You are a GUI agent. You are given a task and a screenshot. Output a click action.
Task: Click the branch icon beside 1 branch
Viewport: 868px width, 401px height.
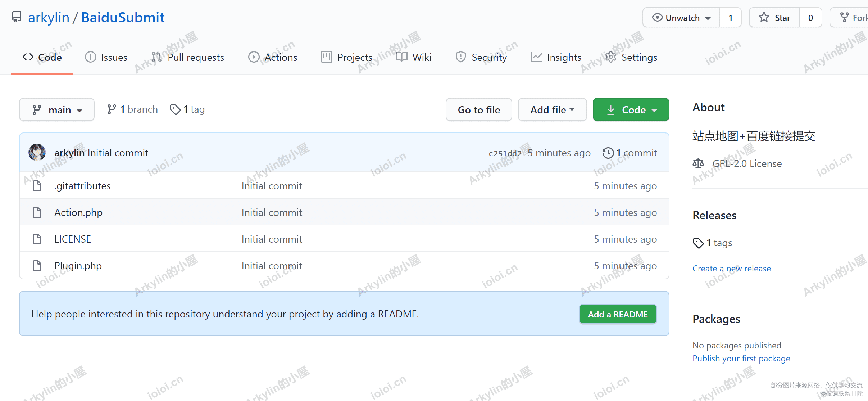(112, 109)
